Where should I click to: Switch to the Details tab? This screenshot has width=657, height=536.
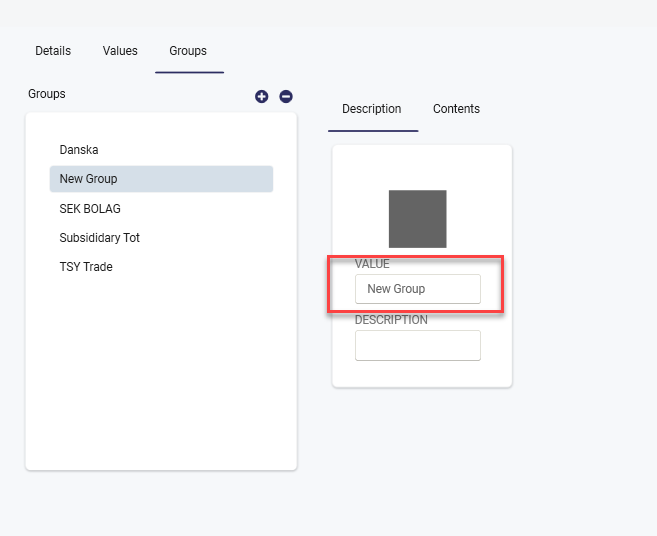[53, 51]
